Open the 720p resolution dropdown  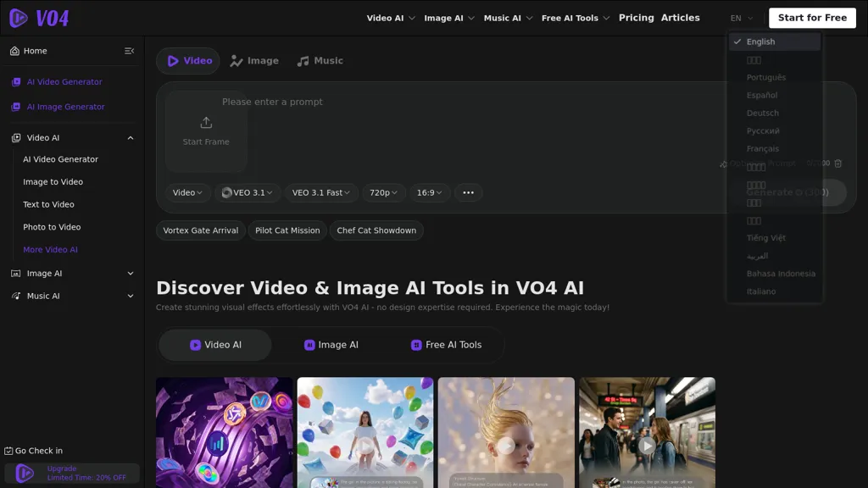[384, 192]
